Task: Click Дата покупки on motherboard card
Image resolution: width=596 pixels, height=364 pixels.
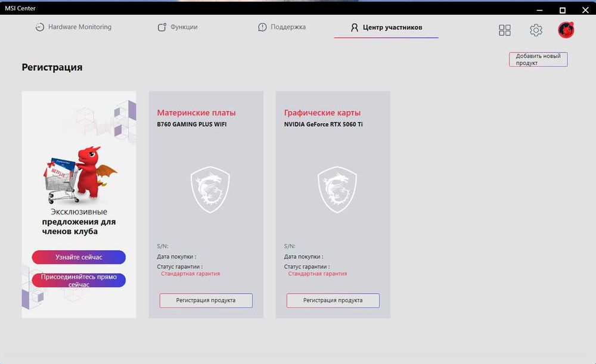Action: point(177,257)
